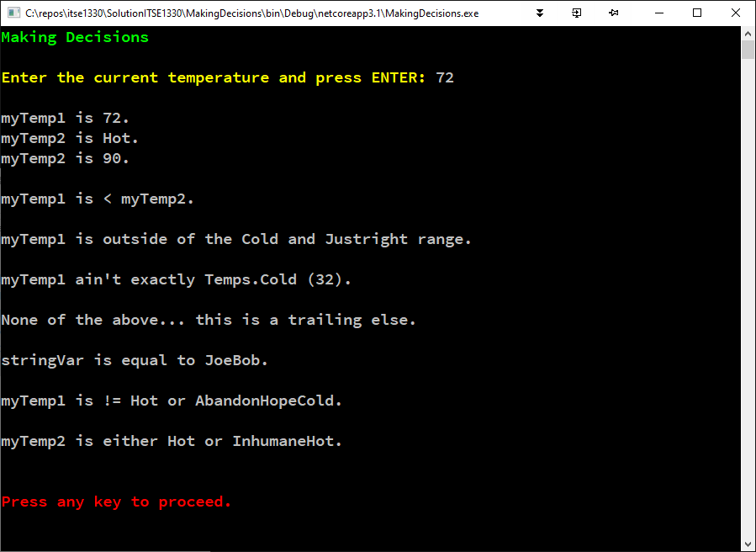
Task: Close the MakingDecisions.exe window
Action: [x=736, y=13]
